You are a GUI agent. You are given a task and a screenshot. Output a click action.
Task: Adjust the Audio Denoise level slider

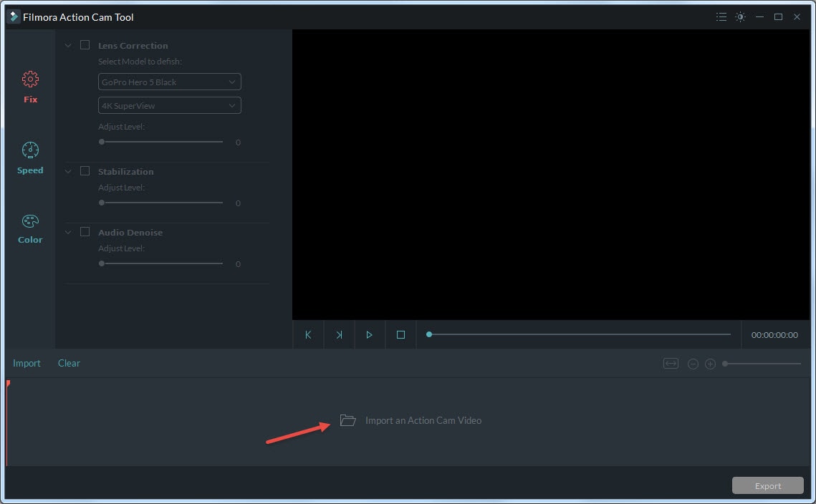161,263
